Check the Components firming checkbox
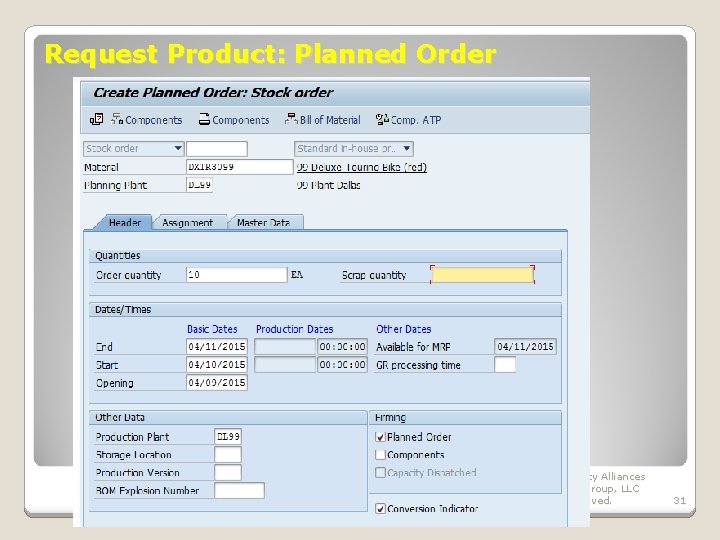720x540 pixels. [380, 455]
